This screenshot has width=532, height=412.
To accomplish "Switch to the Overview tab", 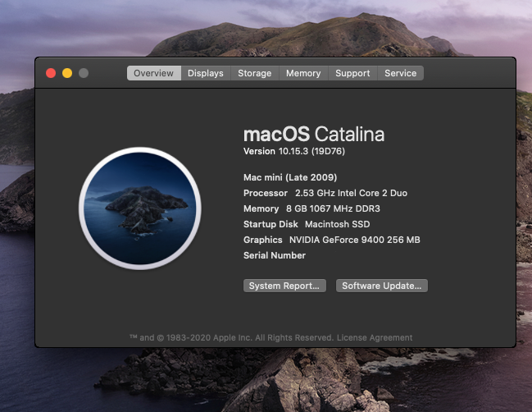I will pos(153,73).
